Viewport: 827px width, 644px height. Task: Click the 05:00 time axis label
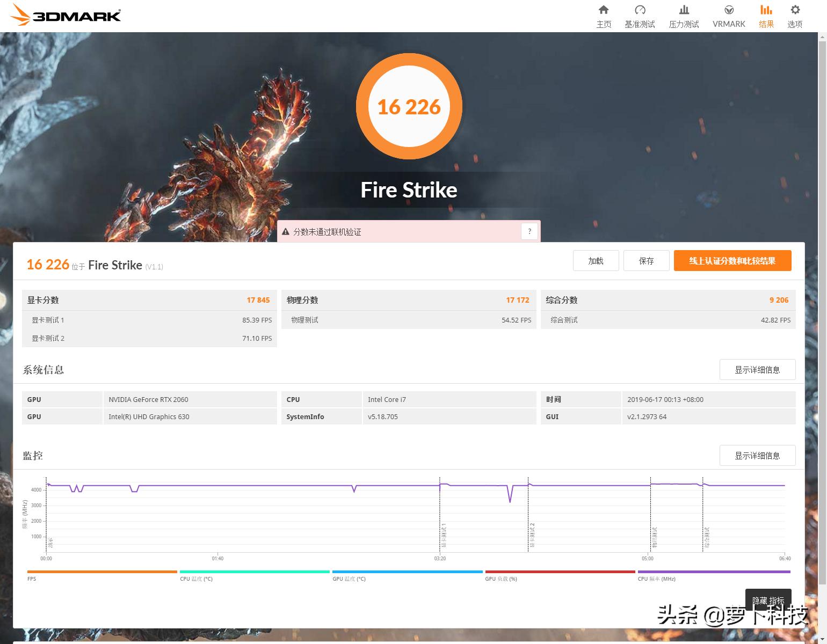(x=648, y=559)
